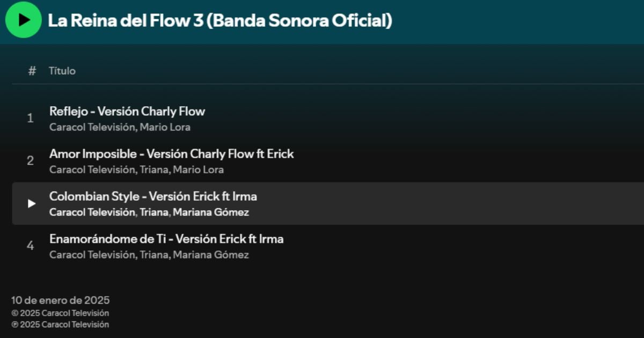Screen dimensions: 644x338
Task: Open Caracol Televisión link under Enamorándome de Ti
Action: click(92, 255)
